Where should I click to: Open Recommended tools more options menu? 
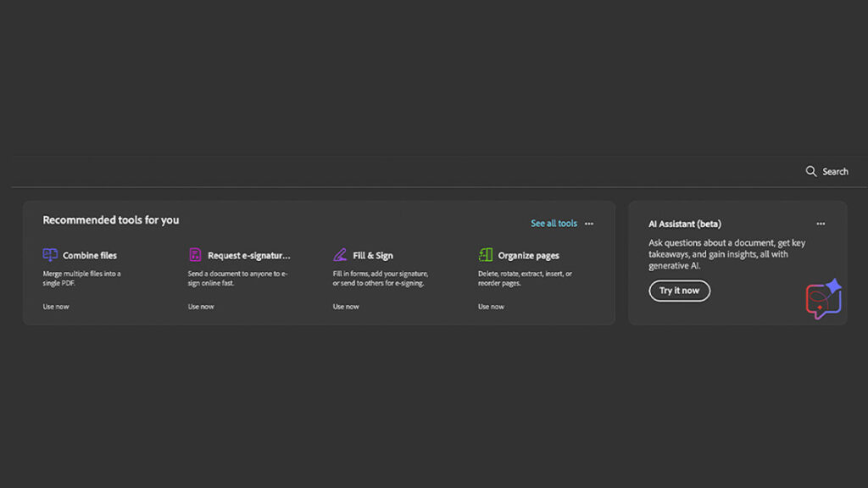click(589, 224)
